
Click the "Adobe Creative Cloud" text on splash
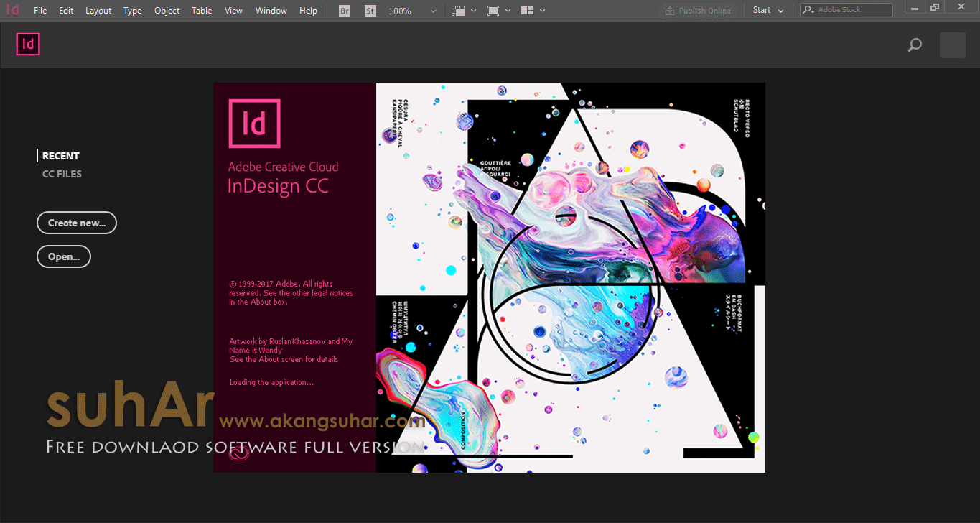283,167
